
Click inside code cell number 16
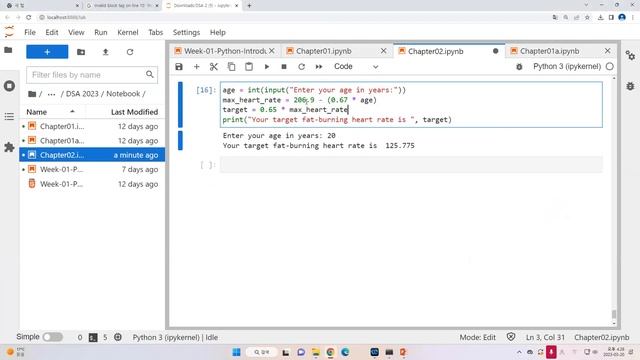[411, 105]
